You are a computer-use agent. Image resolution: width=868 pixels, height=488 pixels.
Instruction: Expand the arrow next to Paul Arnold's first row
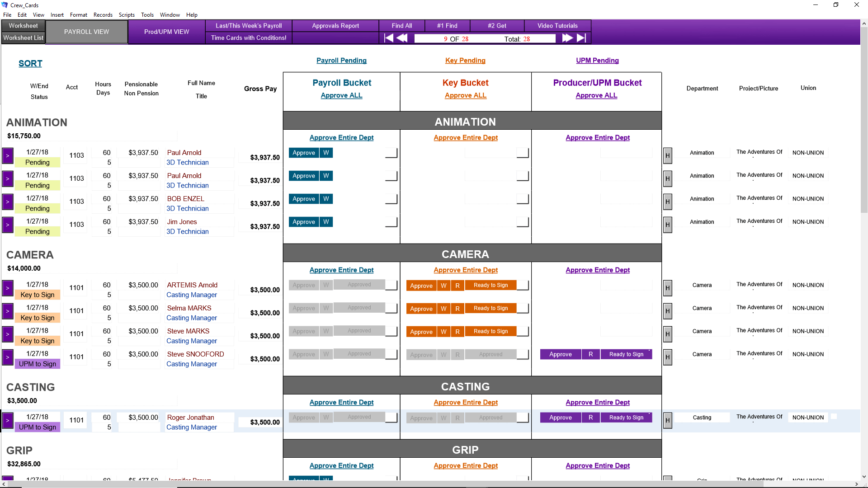[x=7, y=156]
